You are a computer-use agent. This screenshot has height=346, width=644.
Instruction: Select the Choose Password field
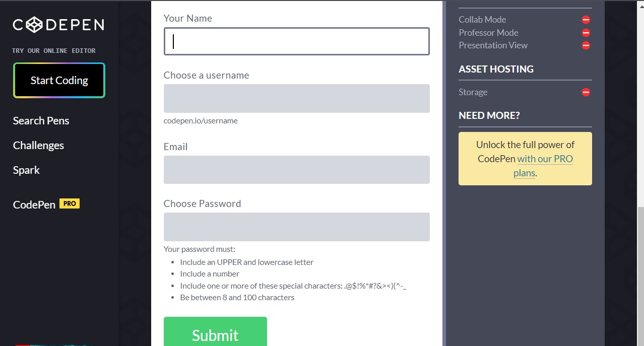(x=296, y=227)
